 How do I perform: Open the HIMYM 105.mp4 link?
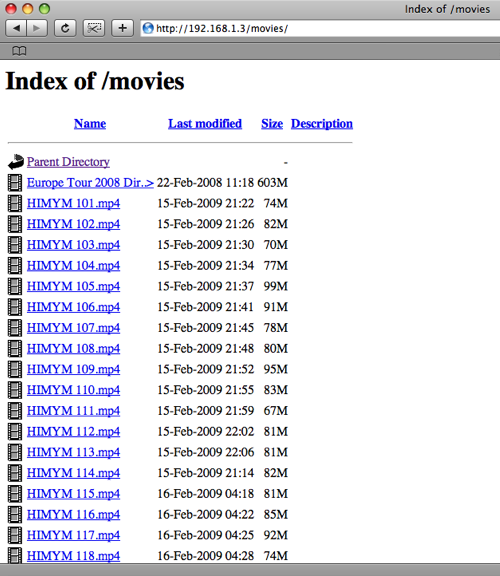73,286
